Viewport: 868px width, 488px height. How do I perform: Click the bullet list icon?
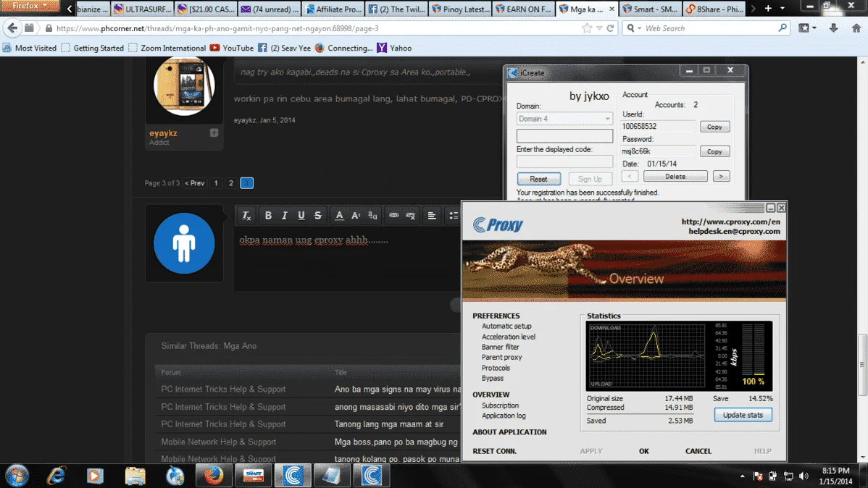pos(454,216)
